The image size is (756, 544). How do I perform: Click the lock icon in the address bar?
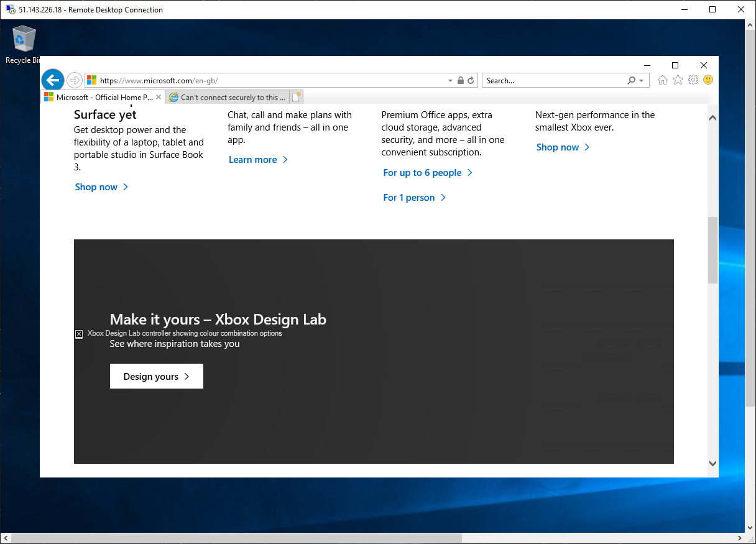[460, 80]
